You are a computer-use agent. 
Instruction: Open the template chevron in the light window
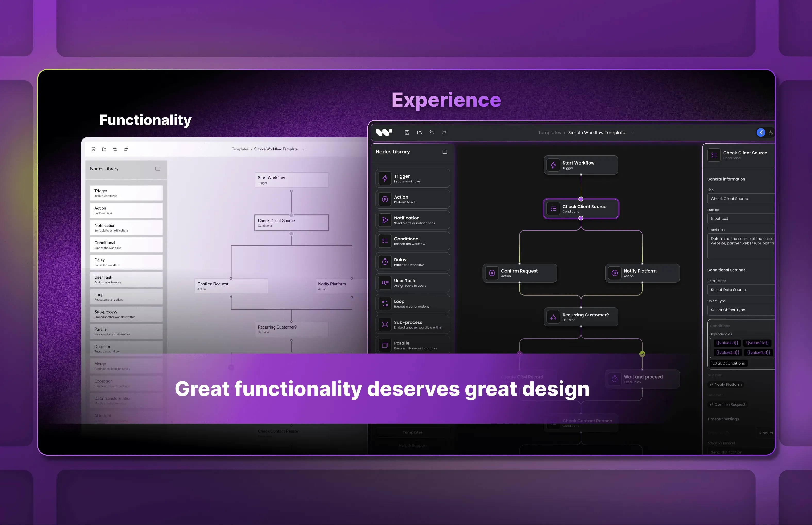(x=304, y=149)
